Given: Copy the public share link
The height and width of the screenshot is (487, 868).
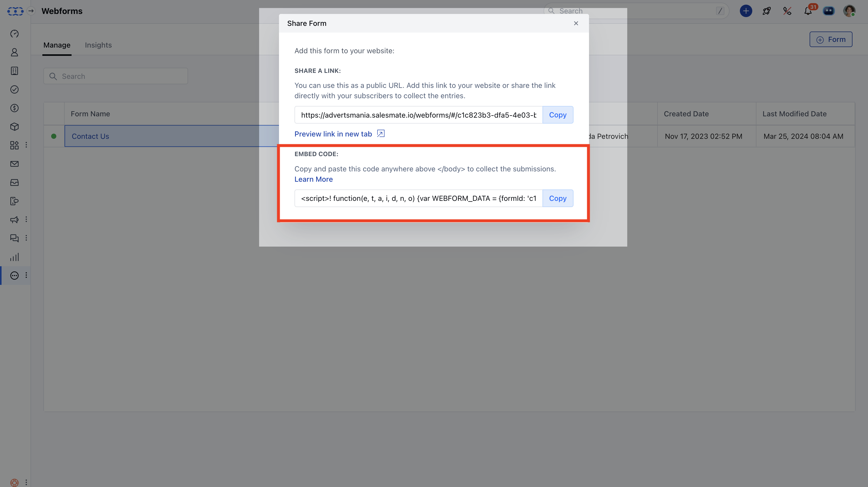Looking at the screenshot, I should [x=558, y=115].
